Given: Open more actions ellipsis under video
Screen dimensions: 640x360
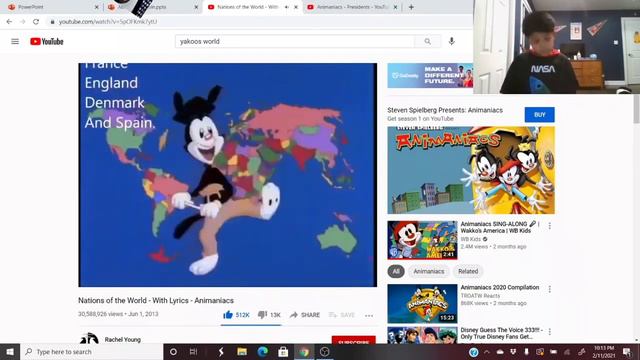Looking at the screenshot, I should [x=369, y=315].
